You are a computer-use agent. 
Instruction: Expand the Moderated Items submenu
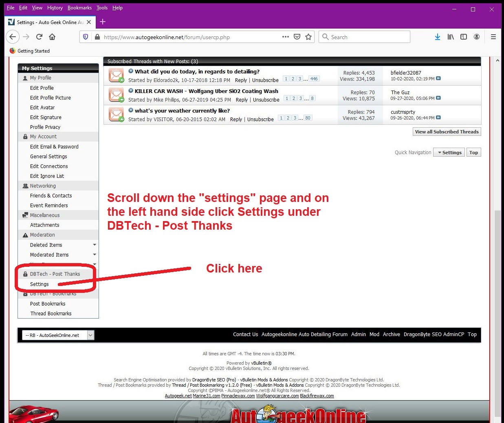click(95, 255)
